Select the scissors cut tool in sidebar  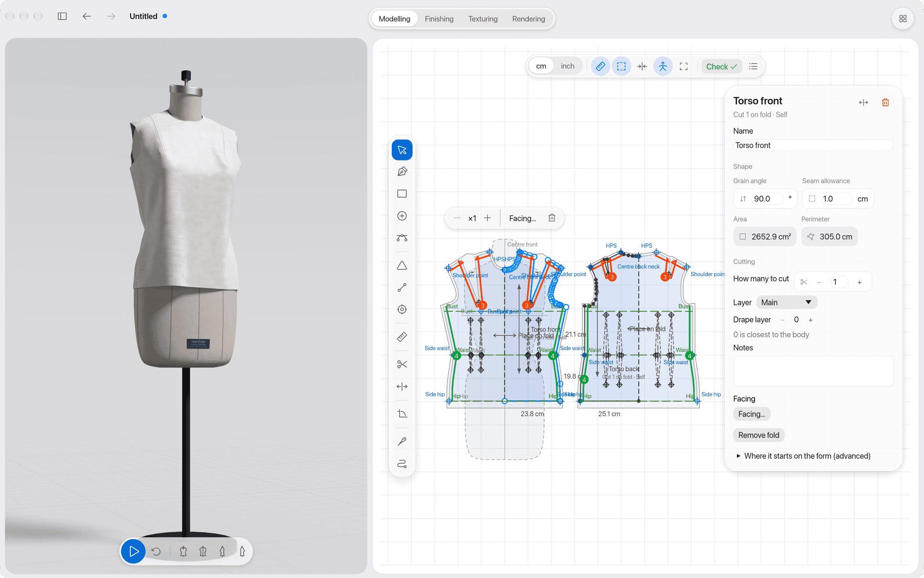(x=402, y=364)
